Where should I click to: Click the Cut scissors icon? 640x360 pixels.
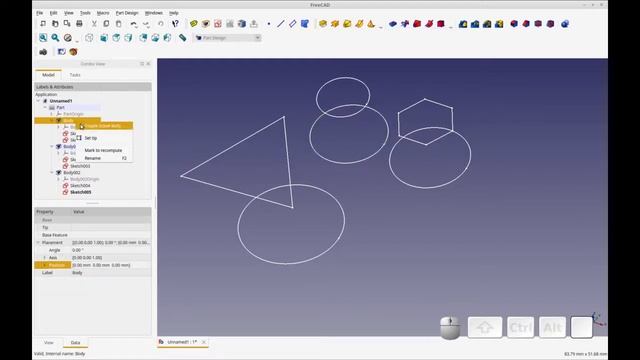94,24
